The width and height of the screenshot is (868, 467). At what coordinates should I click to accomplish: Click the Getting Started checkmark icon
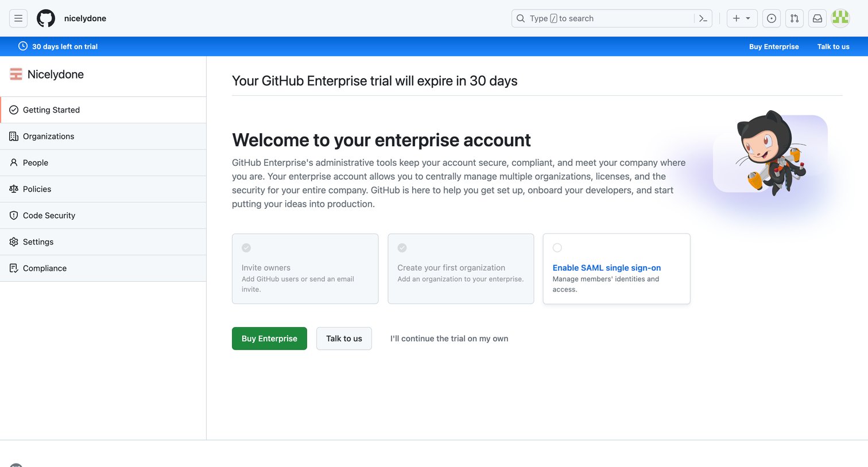tap(14, 110)
